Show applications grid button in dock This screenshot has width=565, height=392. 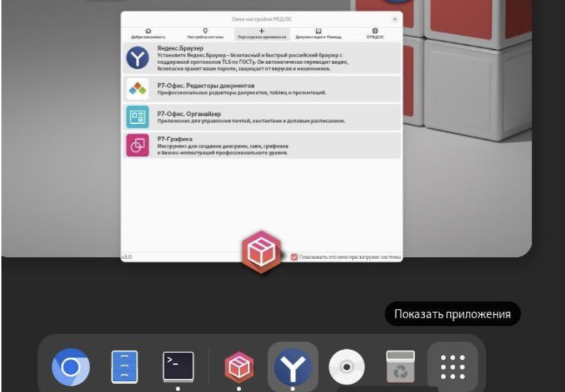453,367
